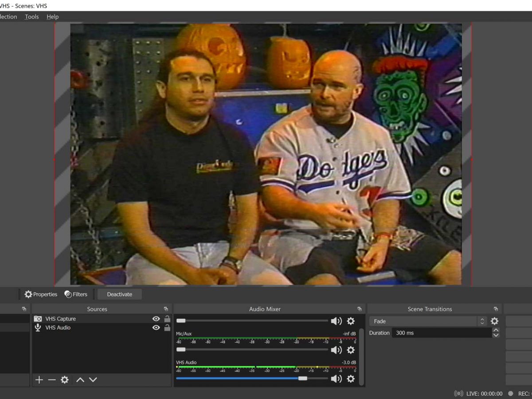Undock the Audio Mixer panel using its pop-out icon
The height and width of the screenshot is (399, 532).
[x=359, y=309]
